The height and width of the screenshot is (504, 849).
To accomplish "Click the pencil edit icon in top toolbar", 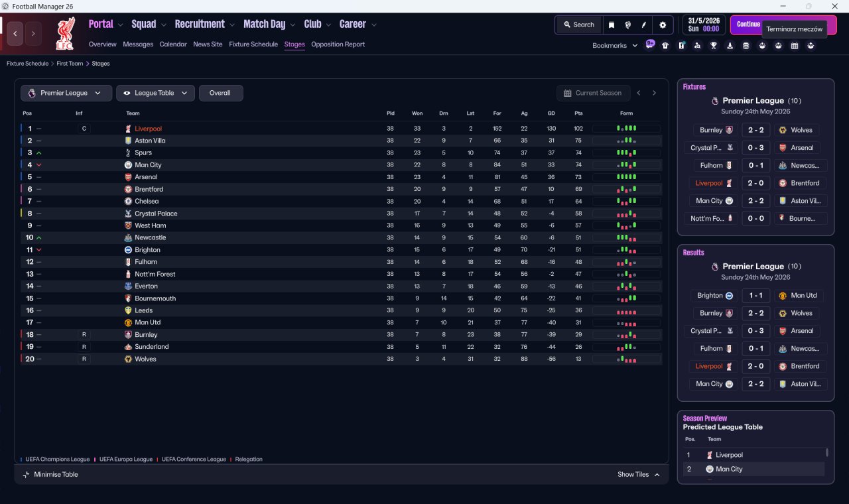I will [643, 25].
